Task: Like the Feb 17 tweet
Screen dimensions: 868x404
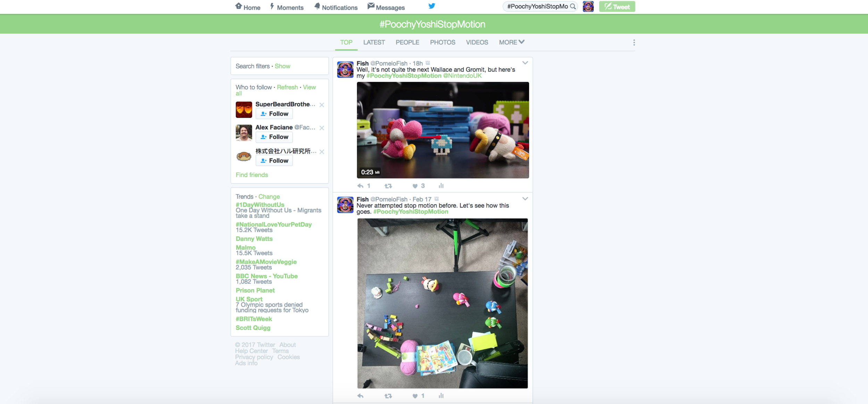Action: 415,396
